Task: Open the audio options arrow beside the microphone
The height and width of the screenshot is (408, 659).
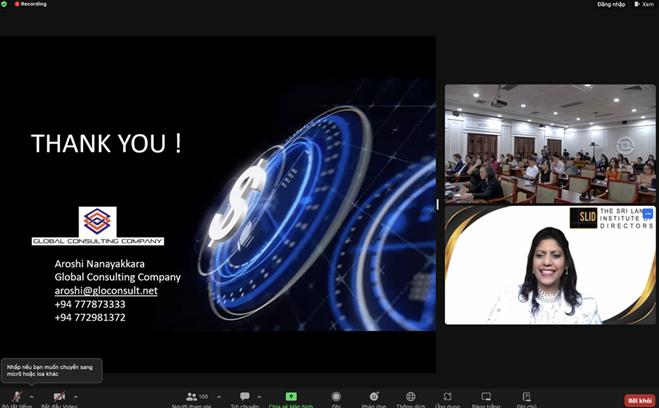Action: tap(32, 396)
